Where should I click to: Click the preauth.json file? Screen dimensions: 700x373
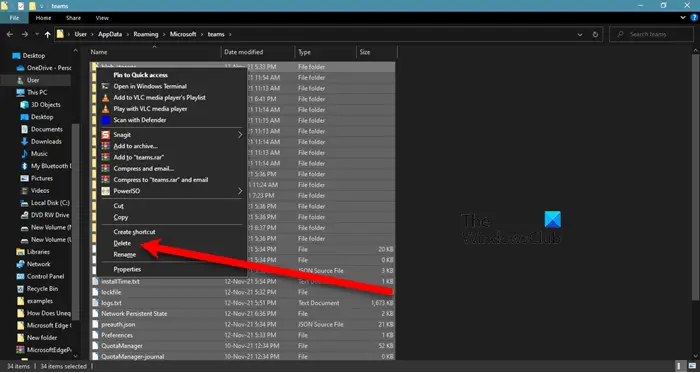click(118, 325)
